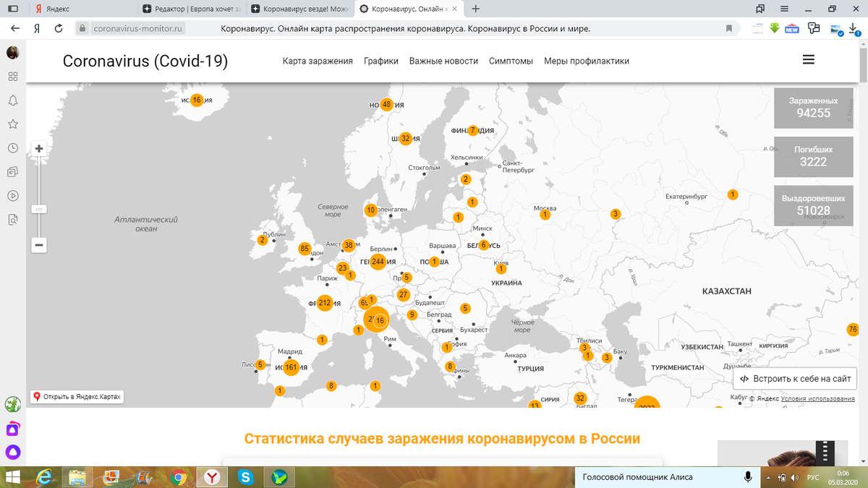The width and height of the screenshot is (868, 488).
Task: Open downloads using the arrow icon with badge
Action: [x=854, y=27]
